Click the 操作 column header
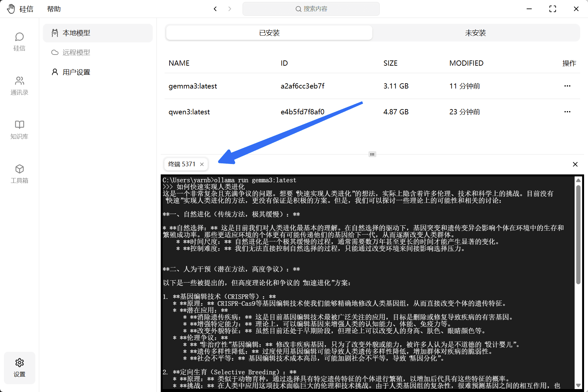 [569, 63]
